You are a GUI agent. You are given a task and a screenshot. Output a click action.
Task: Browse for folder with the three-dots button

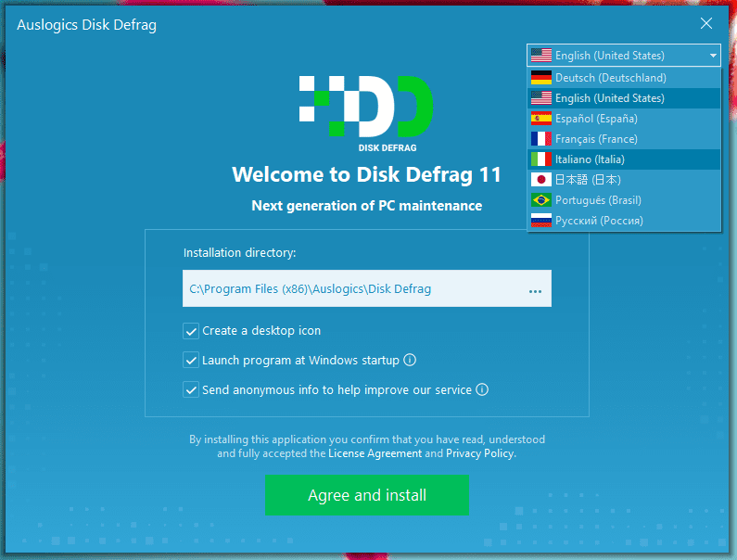535,291
